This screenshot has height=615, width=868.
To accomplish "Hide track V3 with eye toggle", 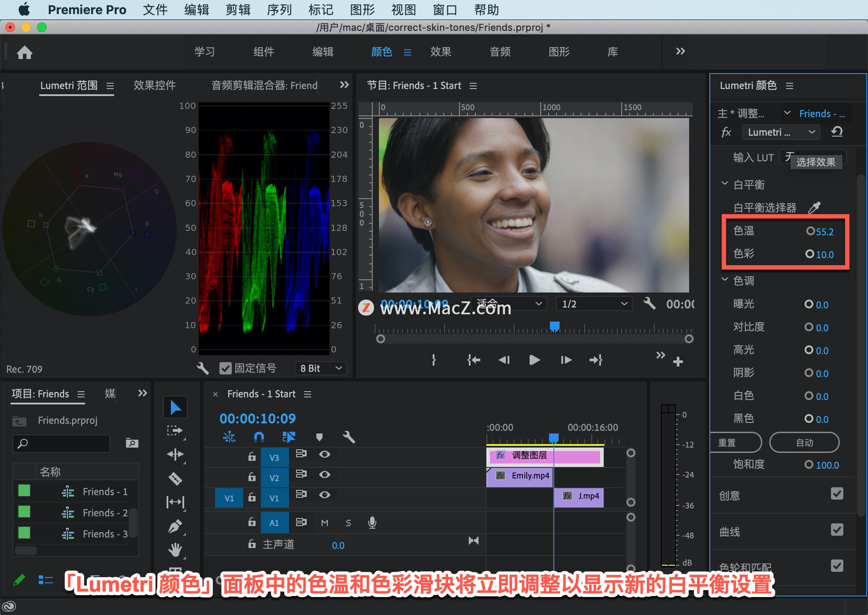I will point(325,454).
